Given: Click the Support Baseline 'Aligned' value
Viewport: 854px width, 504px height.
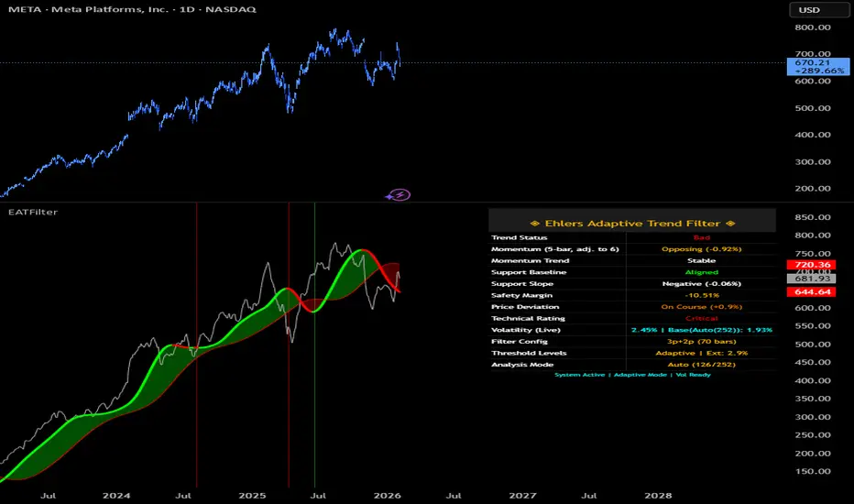Looking at the screenshot, I should (x=701, y=272).
